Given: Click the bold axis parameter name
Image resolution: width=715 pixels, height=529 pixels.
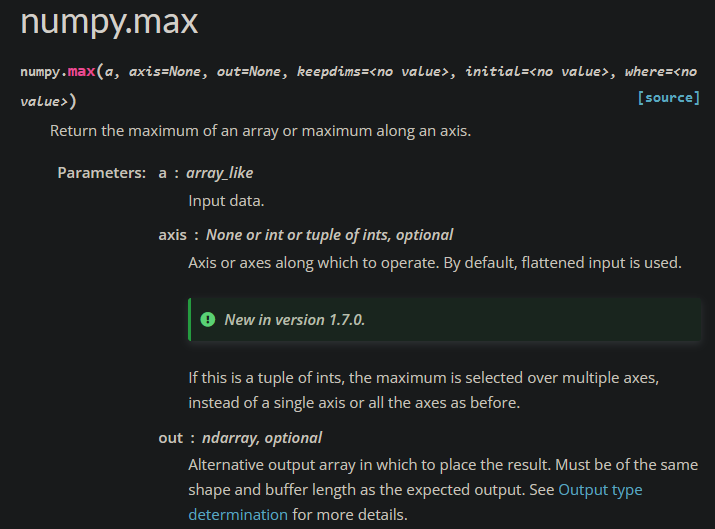Looking at the screenshot, I should (172, 235).
